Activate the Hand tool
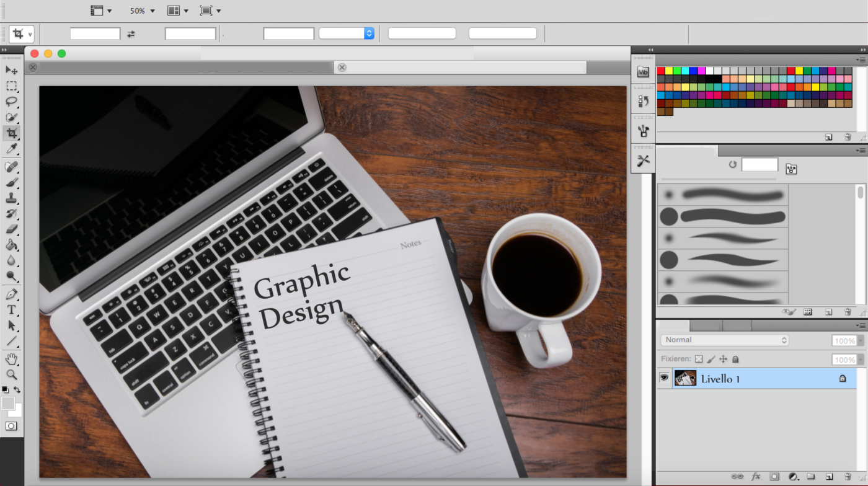 point(11,359)
